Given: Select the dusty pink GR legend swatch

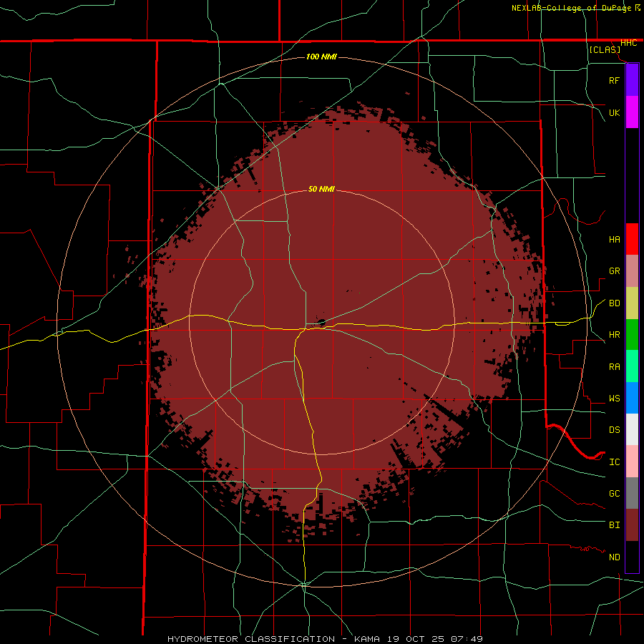Looking at the screenshot, I should coord(632,271).
